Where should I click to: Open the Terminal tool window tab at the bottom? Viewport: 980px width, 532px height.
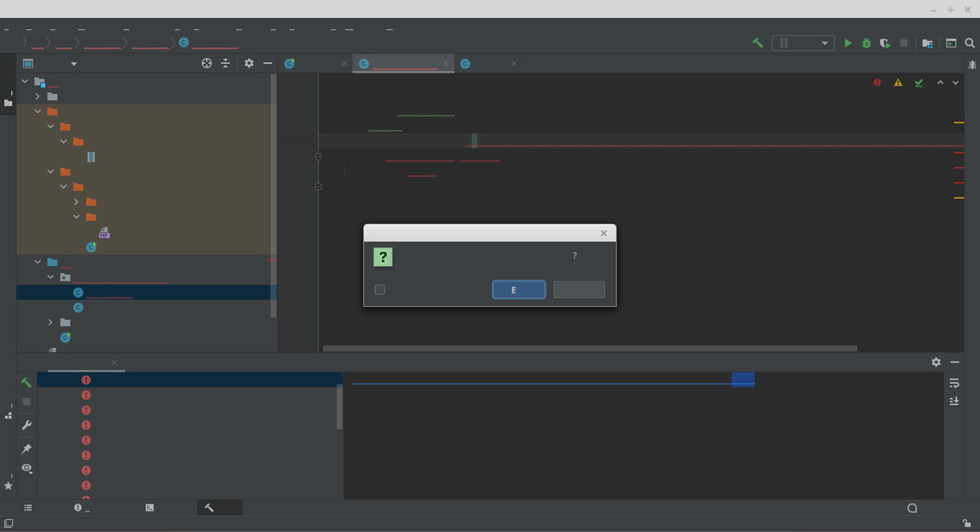pos(149,508)
